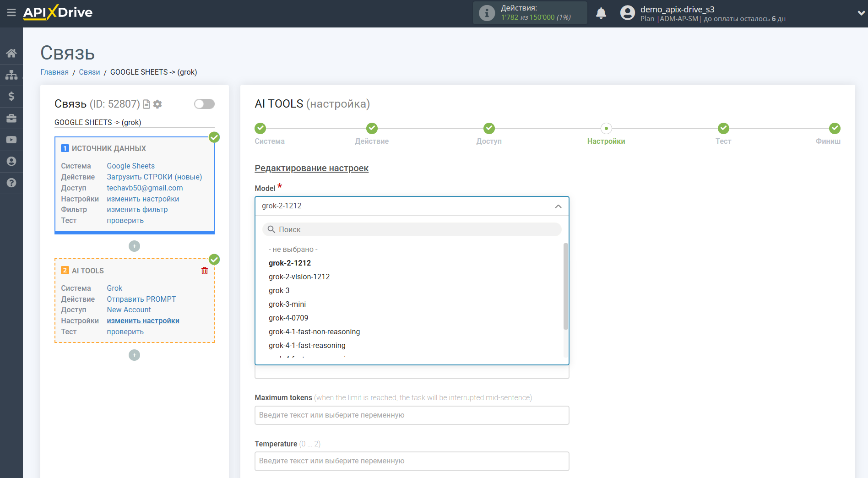Click the model list scrollbar
The image size is (868, 478).
click(565, 286)
